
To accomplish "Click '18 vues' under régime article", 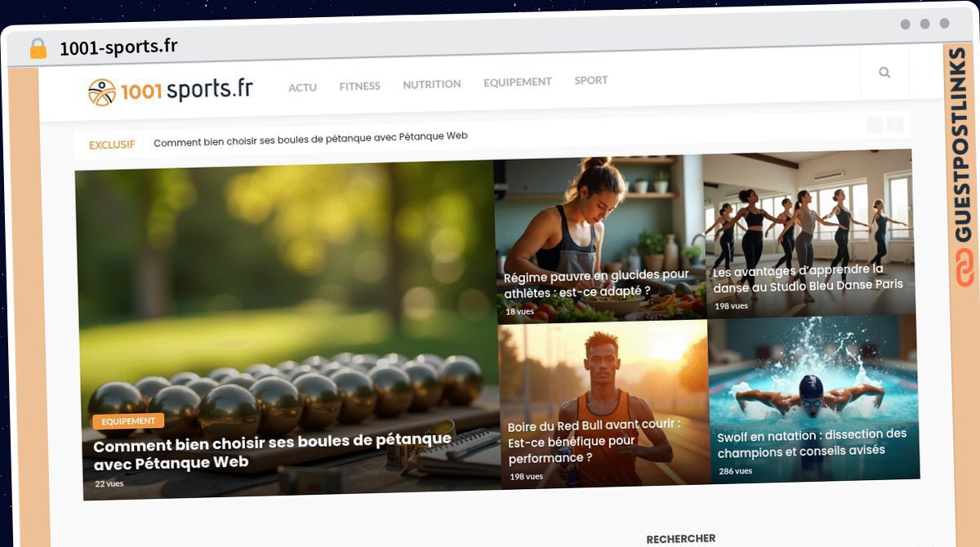I will coord(519,311).
